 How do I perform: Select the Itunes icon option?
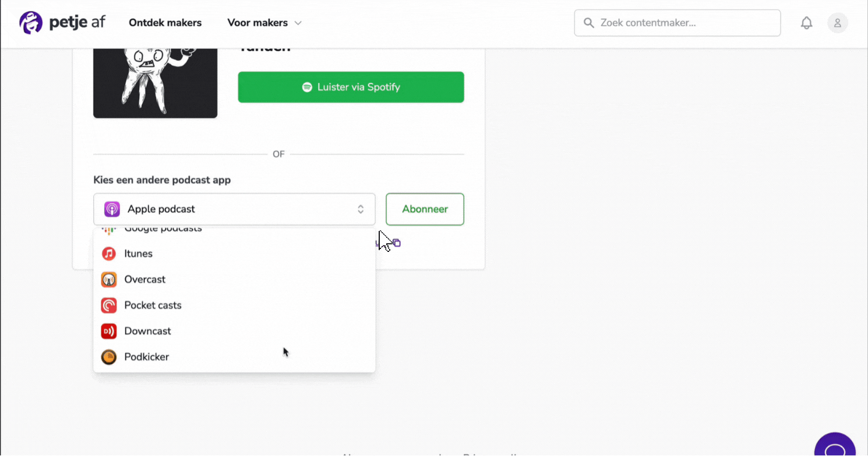click(109, 254)
